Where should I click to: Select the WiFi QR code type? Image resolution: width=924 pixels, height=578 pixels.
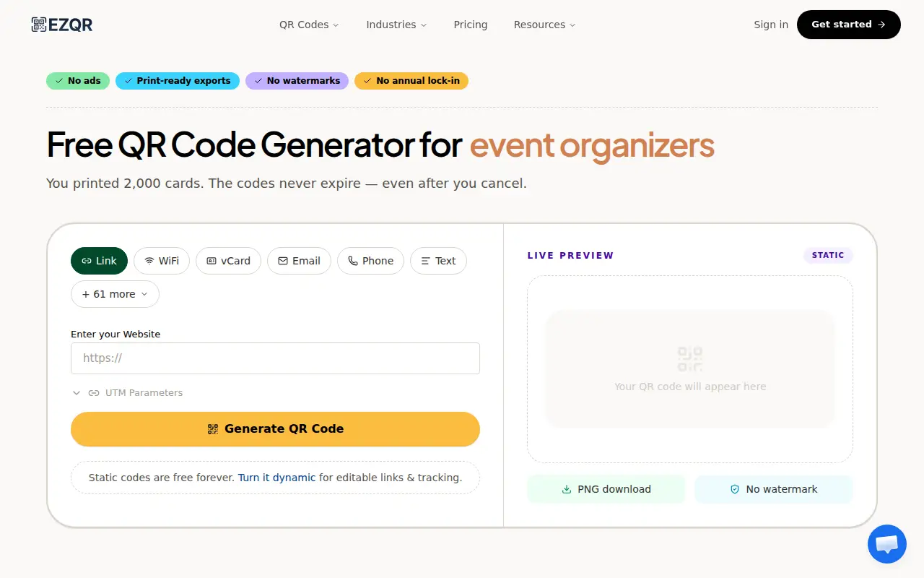coord(162,261)
